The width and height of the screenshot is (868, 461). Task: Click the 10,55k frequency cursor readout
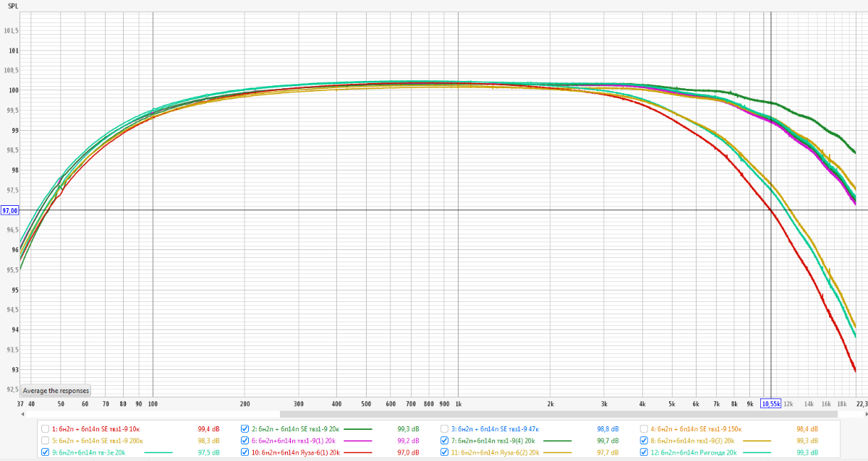(x=771, y=404)
